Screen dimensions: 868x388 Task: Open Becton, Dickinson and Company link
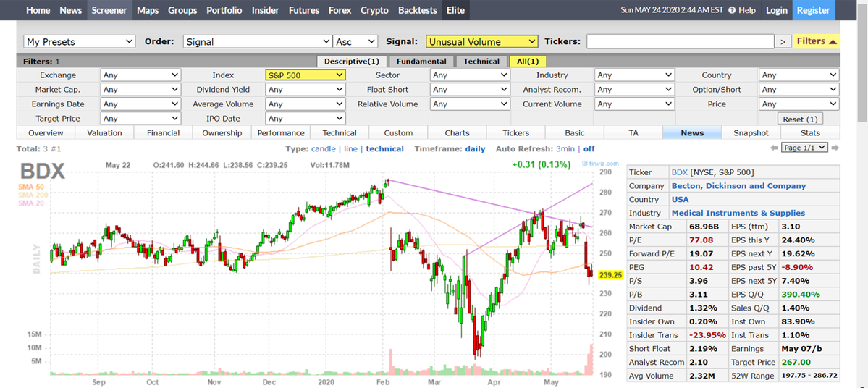tap(738, 186)
